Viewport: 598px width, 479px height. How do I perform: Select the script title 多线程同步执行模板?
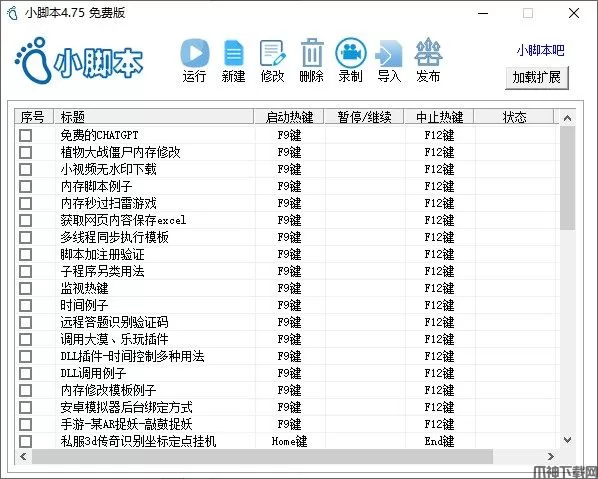pos(114,238)
